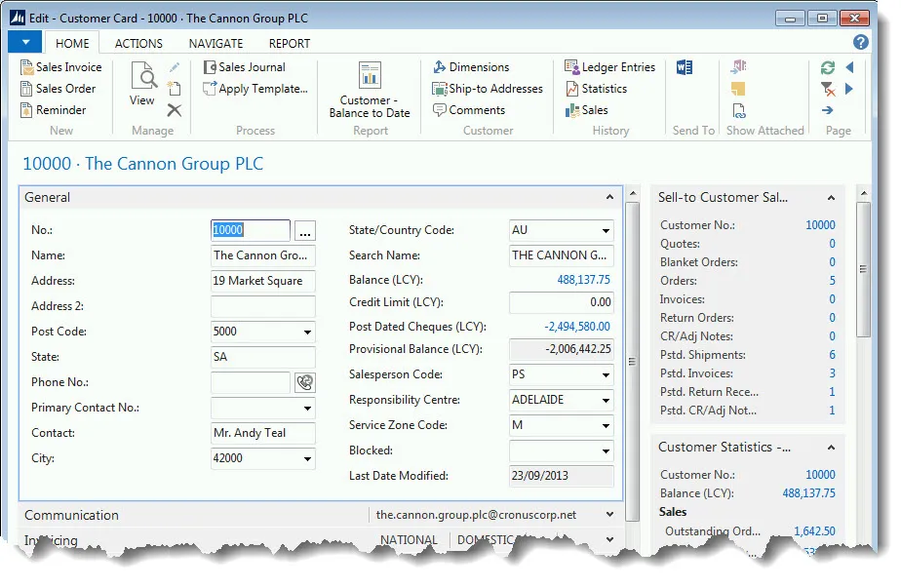Collapse the Customer Statistics factbox

(831, 448)
